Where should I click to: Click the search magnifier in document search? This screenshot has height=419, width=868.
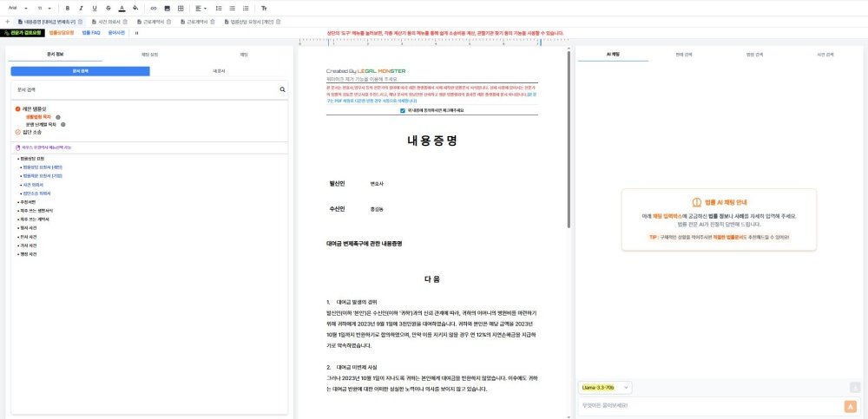click(282, 88)
